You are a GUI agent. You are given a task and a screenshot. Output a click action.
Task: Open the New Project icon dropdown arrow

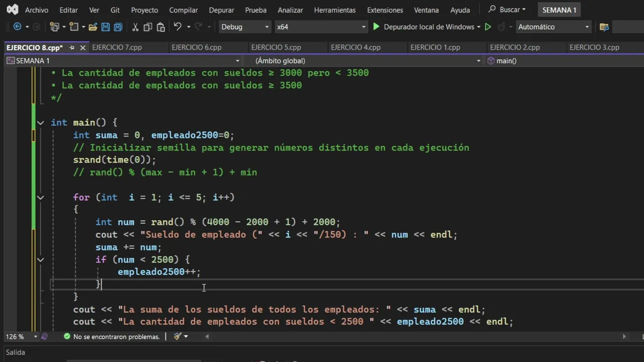point(64,27)
